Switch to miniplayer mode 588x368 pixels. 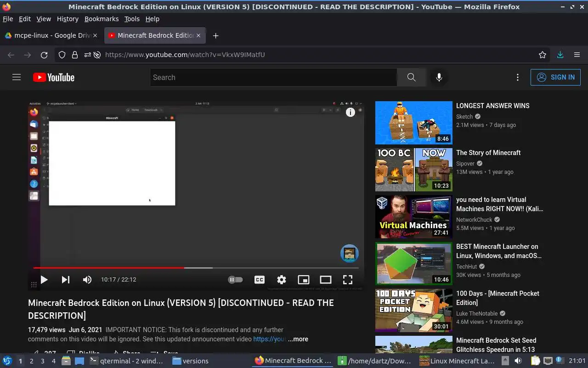pos(304,280)
